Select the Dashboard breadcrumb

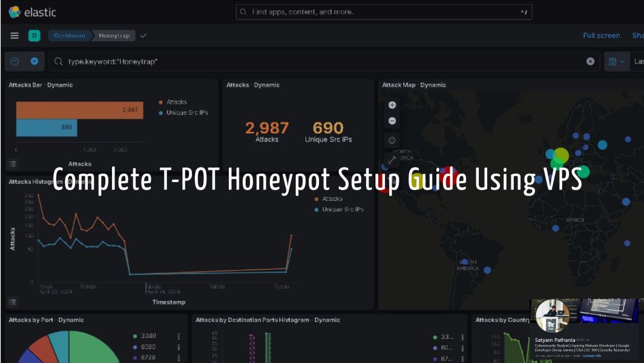pyautogui.click(x=71, y=35)
